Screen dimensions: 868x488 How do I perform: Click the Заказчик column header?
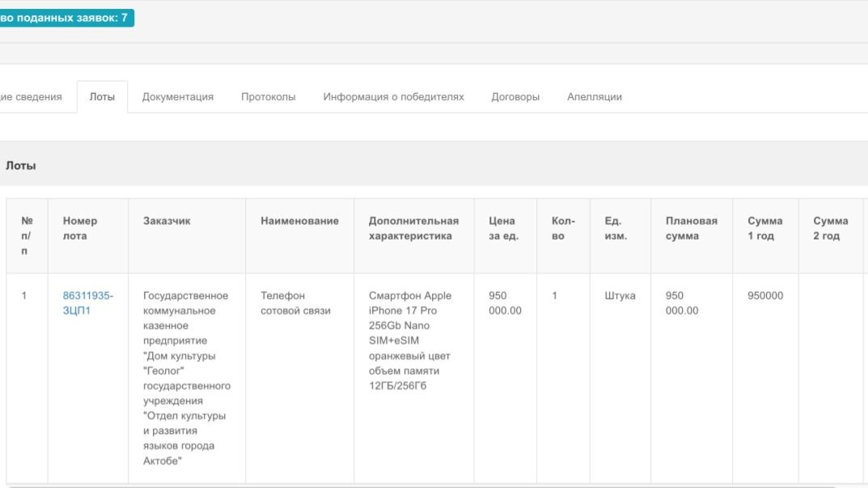coord(164,221)
